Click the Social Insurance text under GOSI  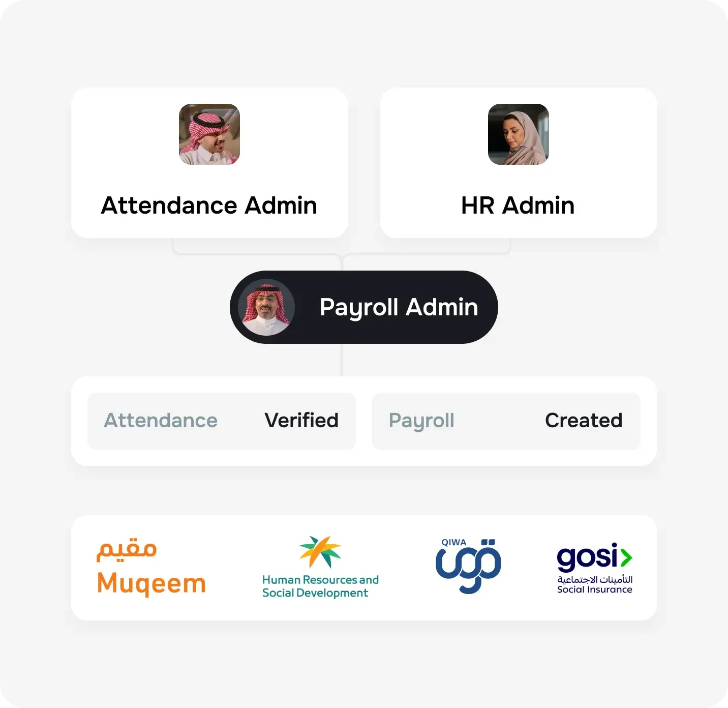(594, 589)
